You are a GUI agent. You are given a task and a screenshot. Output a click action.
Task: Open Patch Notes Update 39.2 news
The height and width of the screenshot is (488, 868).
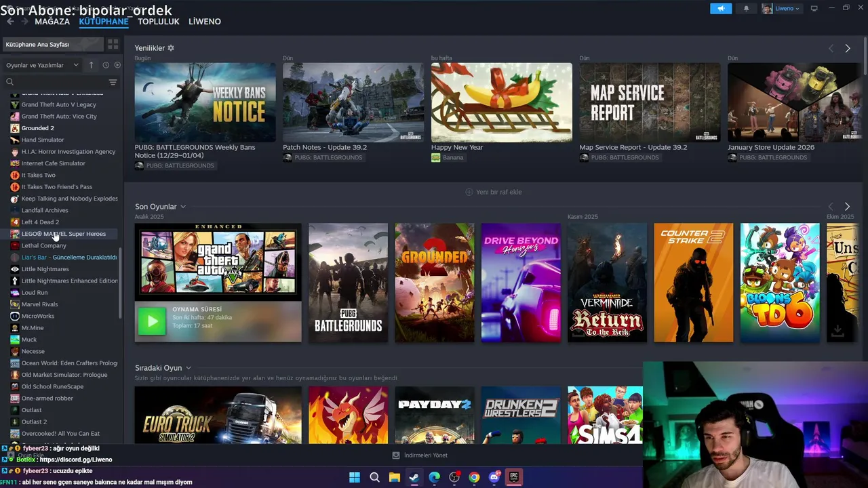pos(353,102)
